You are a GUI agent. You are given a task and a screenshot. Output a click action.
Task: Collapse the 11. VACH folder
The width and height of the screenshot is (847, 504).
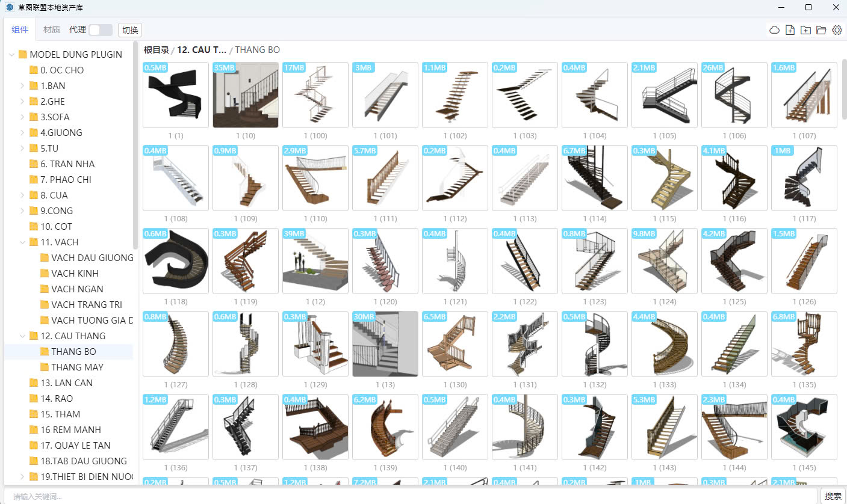click(22, 242)
